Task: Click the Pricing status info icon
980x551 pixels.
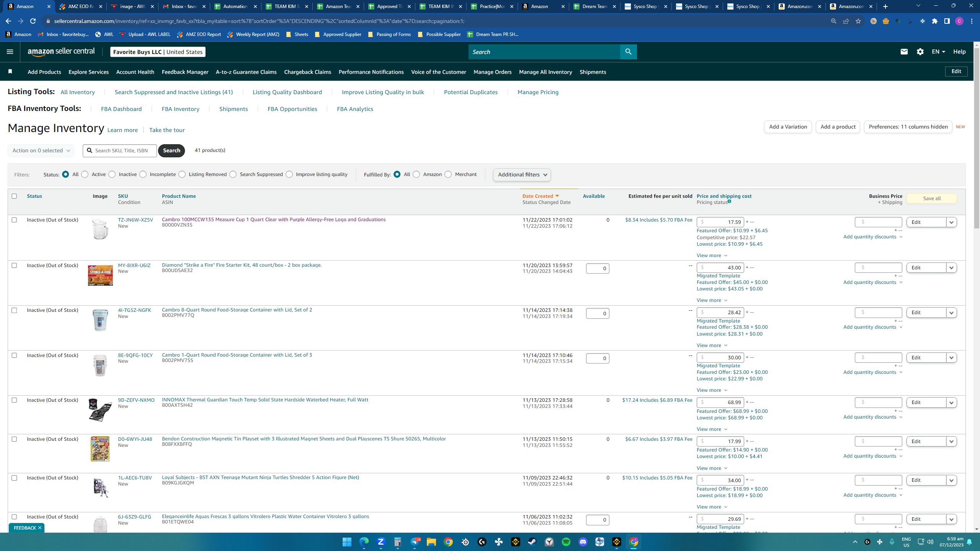Action: [729, 201]
